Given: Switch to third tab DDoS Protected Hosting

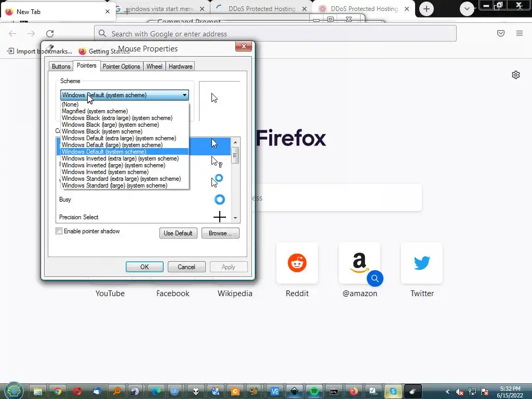Looking at the screenshot, I should pos(261,9).
